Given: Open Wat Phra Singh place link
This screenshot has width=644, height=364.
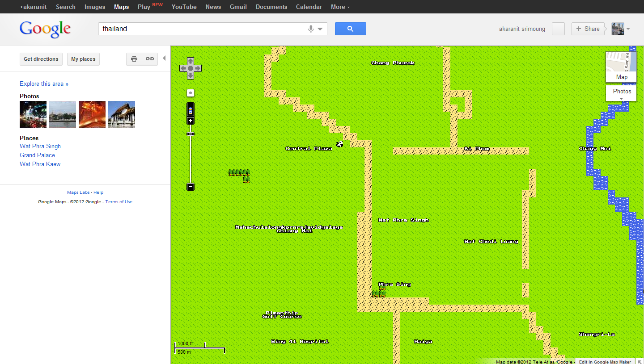Looking at the screenshot, I should point(40,146).
